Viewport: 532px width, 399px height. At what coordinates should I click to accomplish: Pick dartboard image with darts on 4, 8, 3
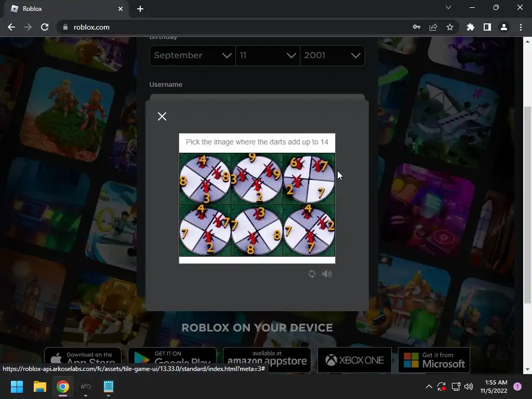click(205, 179)
